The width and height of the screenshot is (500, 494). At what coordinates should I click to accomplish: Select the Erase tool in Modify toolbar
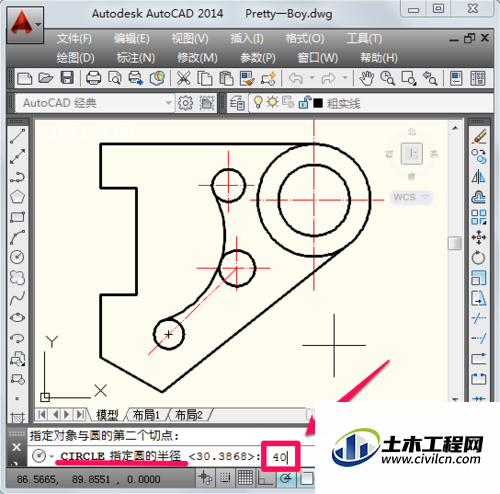click(479, 136)
